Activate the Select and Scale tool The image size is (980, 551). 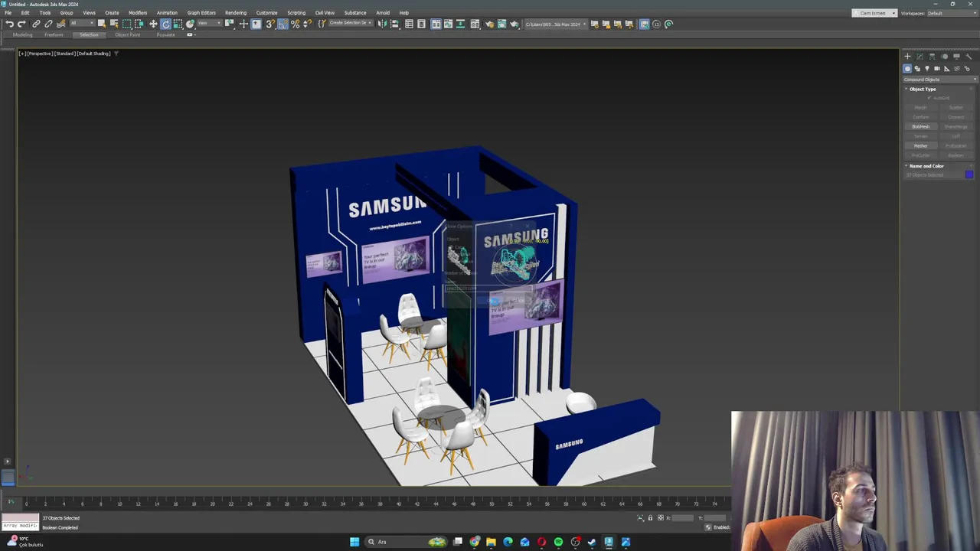(178, 24)
